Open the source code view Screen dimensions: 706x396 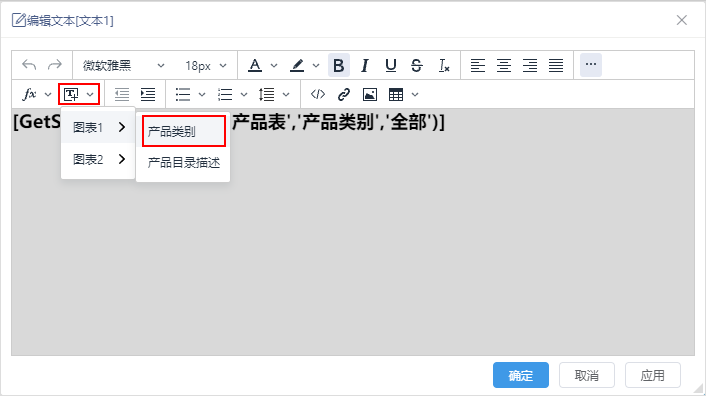click(x=318, y=94)
